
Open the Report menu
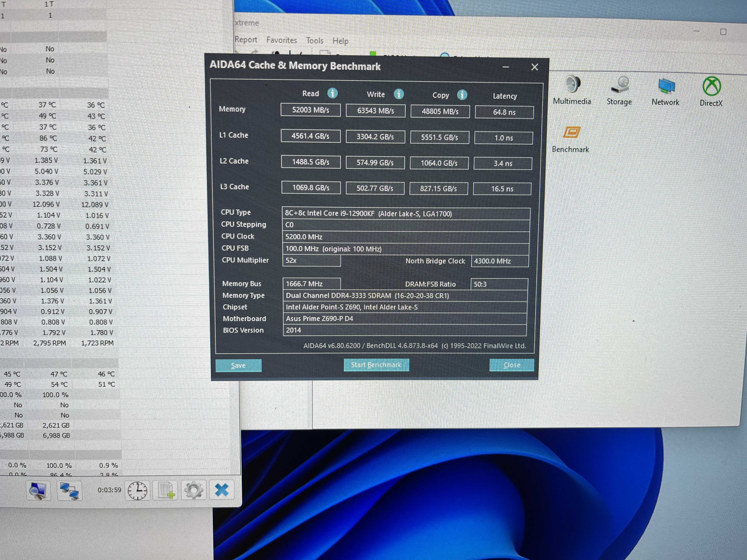coord(246,39)
